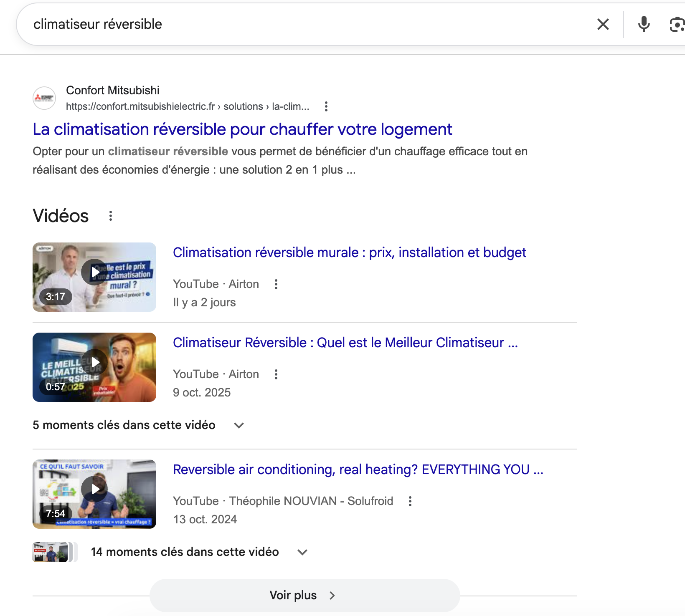
Task: Open 'Climatiseur Réversible : Quel est le Meilleur Climatiseur'
Action: point(345,343)
